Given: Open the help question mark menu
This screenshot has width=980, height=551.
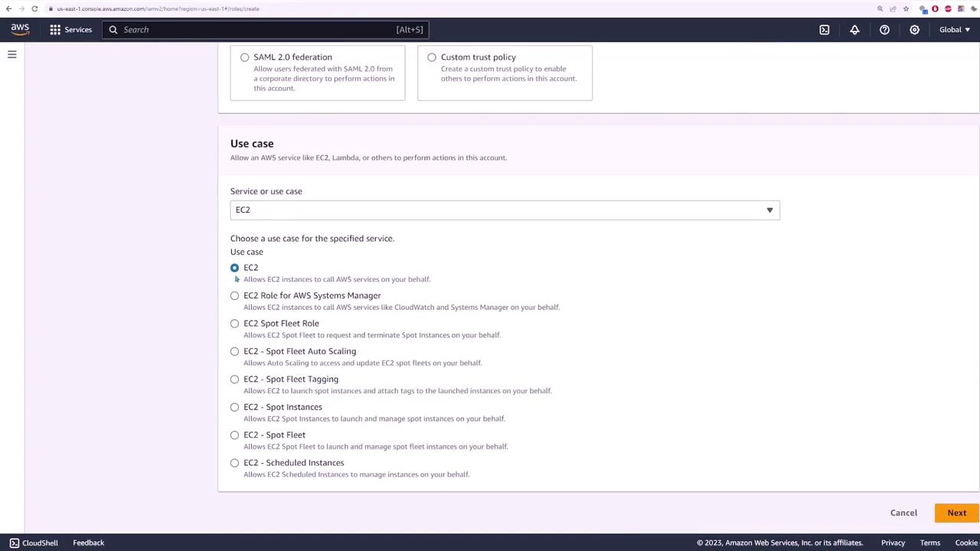Looking at the screenshot, I should [884, 30].
